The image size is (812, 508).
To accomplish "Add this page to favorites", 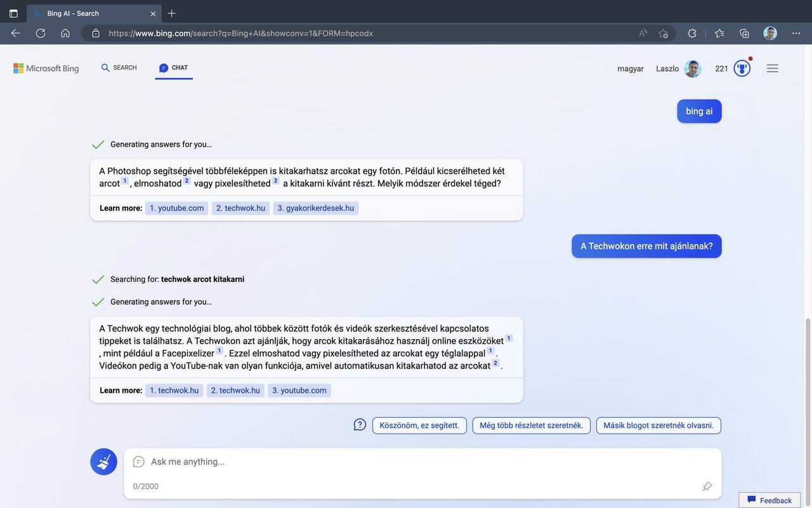I will pyautogui.click(x=664, y=33).
